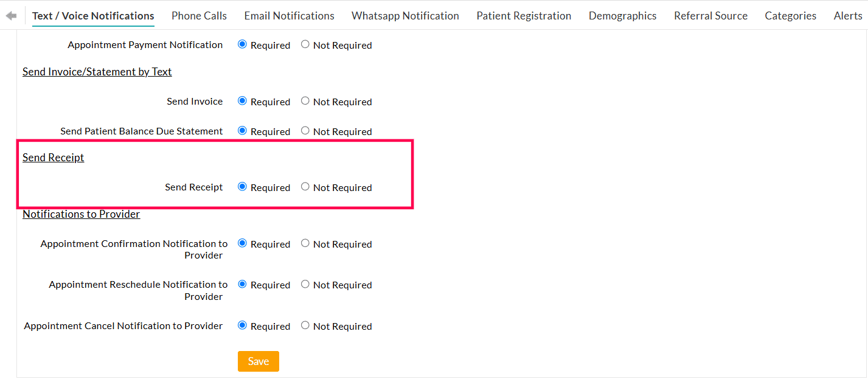
Task: Select Not Required for Send Invoice
Action: pos(305,101)
